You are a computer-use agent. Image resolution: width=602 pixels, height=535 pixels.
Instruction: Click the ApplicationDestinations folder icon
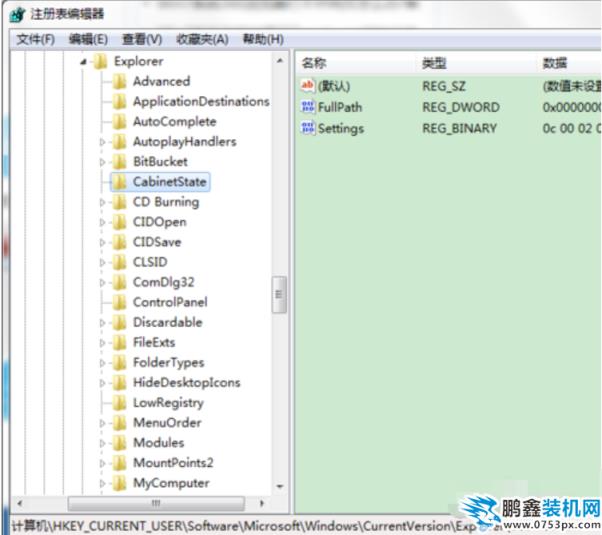[120, 101]
